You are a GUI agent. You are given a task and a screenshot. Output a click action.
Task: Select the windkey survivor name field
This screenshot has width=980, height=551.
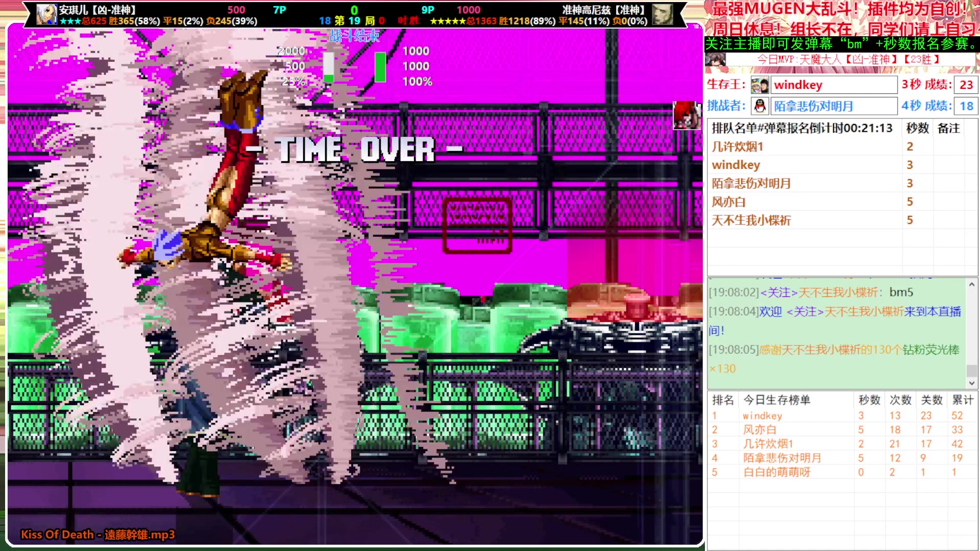click(x=834, y=85)
